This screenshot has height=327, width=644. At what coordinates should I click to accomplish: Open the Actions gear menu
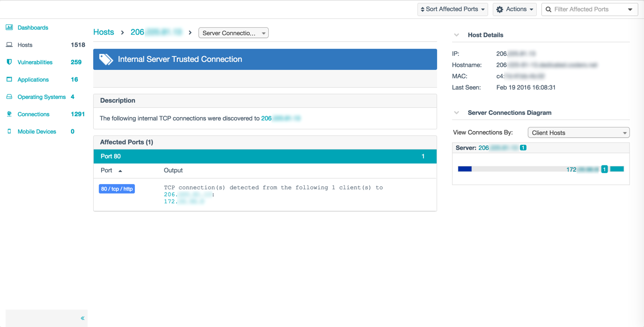[x=514, y=9]
